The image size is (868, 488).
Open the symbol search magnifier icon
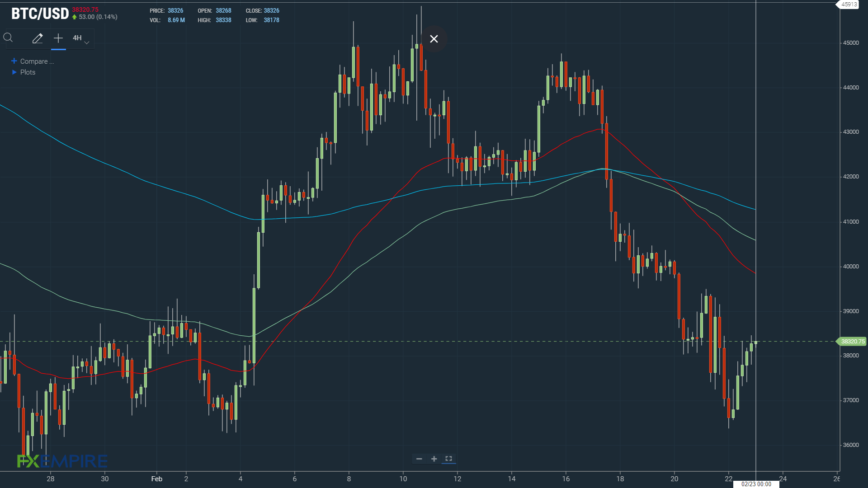click(x=8, y=38)
